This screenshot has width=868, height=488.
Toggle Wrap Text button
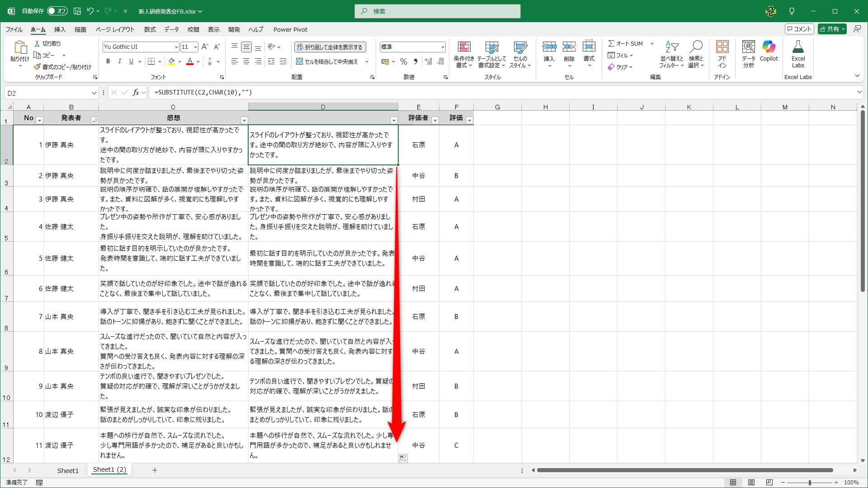pyautogui.click(x=330, y=47)
